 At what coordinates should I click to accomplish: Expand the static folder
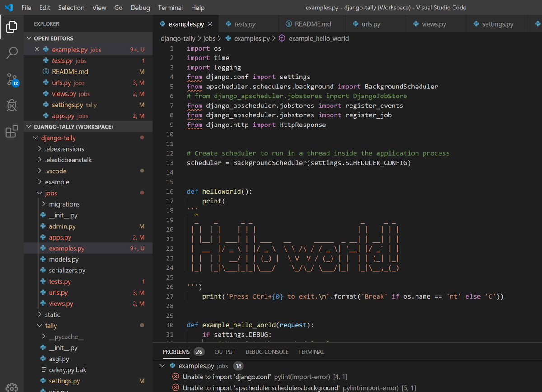[x=40, y=315]
